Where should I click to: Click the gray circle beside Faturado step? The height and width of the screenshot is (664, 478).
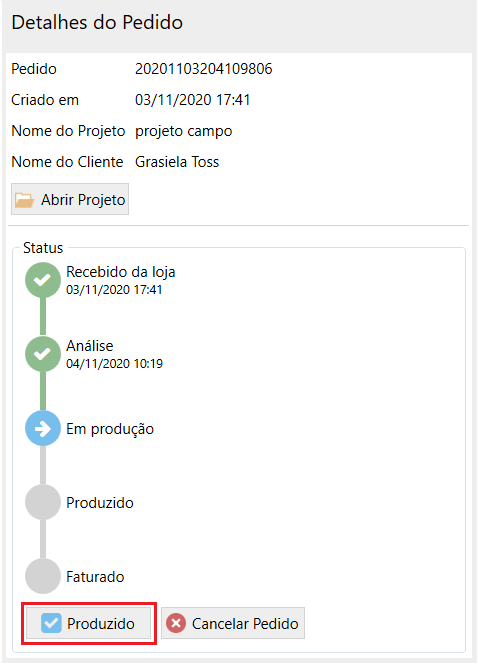tap(43, 576)
